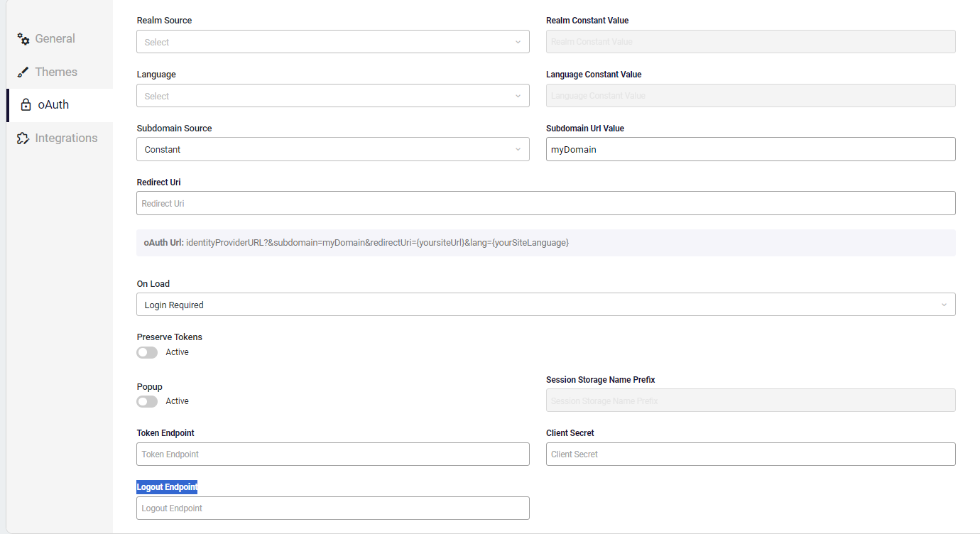Click the highlighted Logout Endpoint label

(x=167, y=487)
